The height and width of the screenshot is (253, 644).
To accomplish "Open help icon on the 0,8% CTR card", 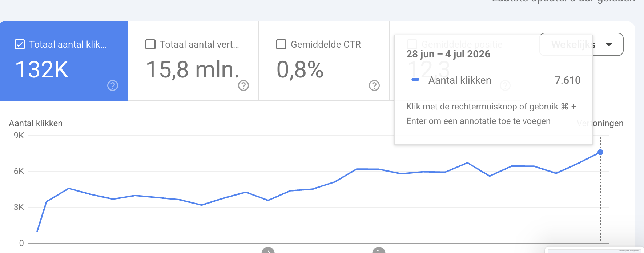I will pos(374,85).
